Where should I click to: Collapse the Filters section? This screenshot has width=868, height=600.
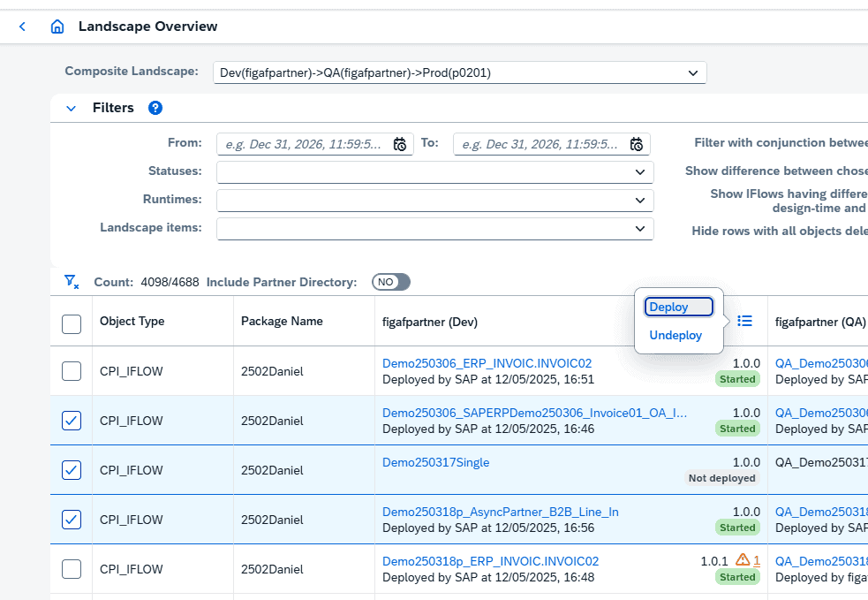tap(71, 108)
